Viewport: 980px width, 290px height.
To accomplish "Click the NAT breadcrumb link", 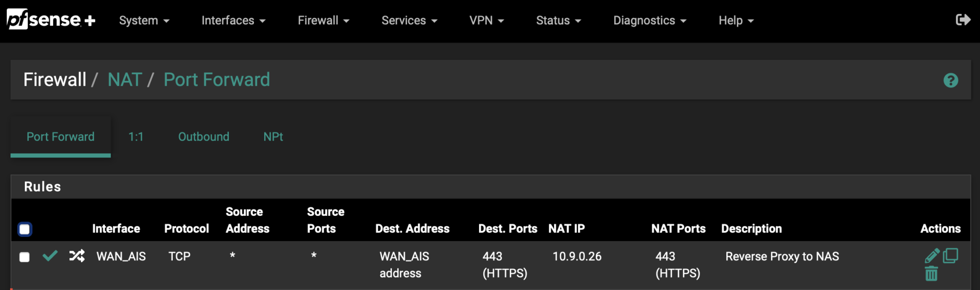I will pyautogui.click(x=125, y=79).
